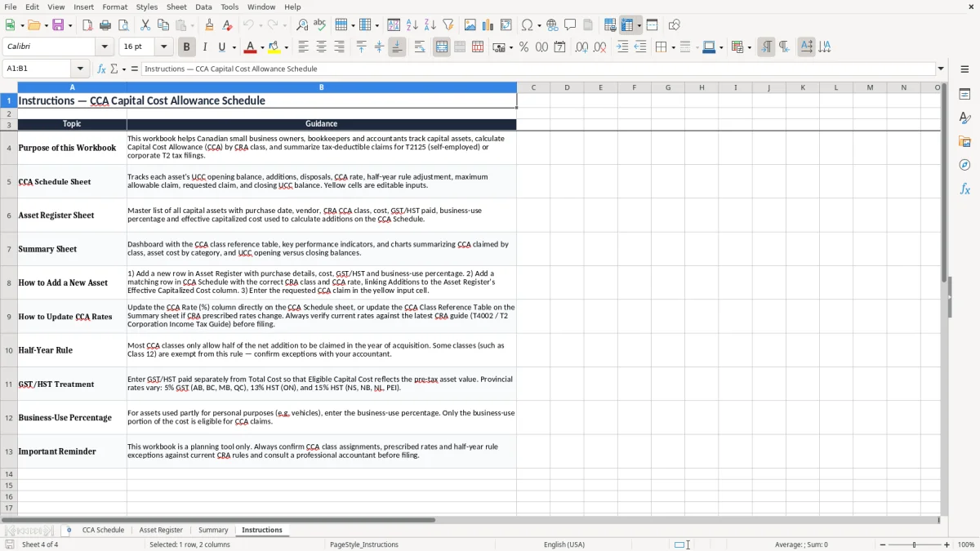Click the Increase Indent icon
The height and width of the screenshot is (551, 980).
click(x=622, y=47)
